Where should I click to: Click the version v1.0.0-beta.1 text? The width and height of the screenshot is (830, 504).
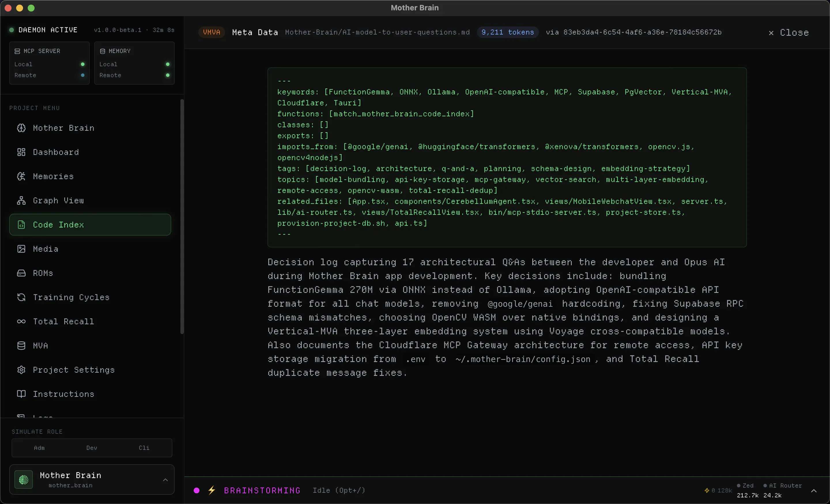tap(118, 30)
